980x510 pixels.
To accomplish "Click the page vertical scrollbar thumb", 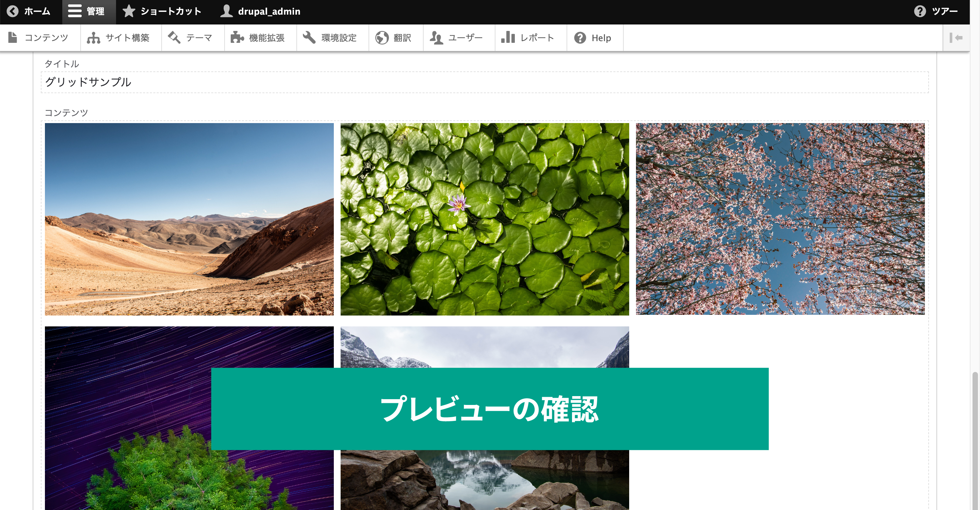I will click(x=975, y=441).
